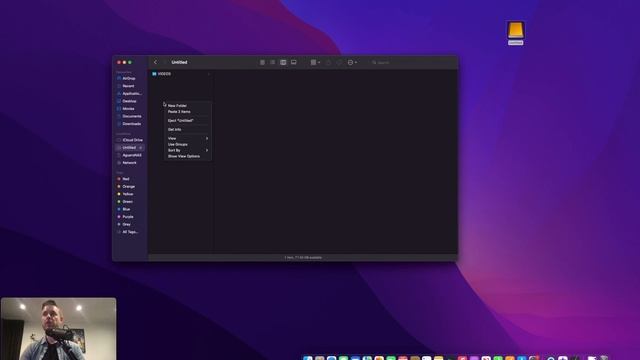Image resolution: width=640 pixels, height=360 pixels.
Task: Select the Untitled drive in the sidebar
Action: [129, 148]
